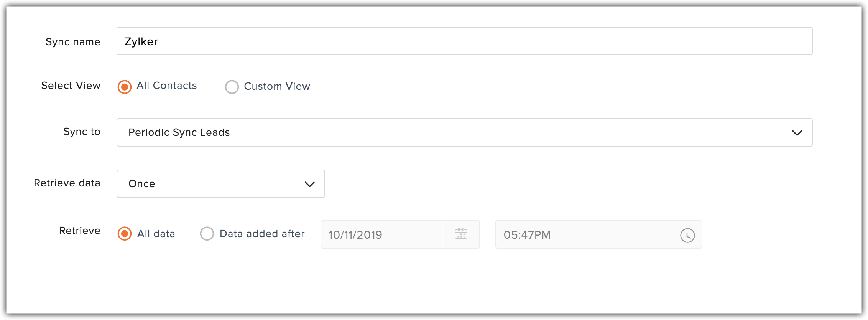
Task: Enable the Data added after option
Action: [207, 234]
